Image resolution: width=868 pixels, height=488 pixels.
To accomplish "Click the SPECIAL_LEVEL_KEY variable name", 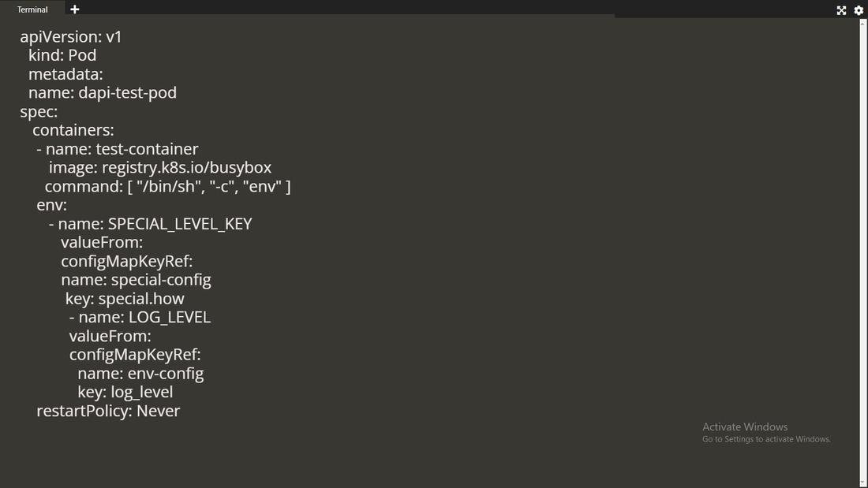I will tap(179, 223).
